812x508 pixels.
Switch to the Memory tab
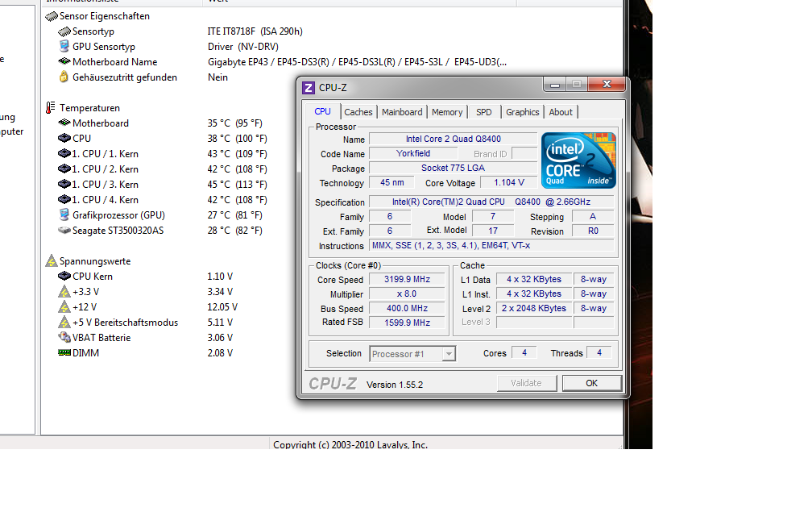[x=447, y=112]
